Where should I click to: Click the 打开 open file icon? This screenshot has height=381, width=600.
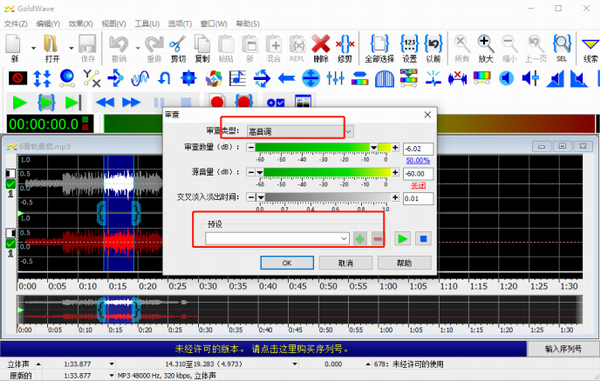coord(52,48)
